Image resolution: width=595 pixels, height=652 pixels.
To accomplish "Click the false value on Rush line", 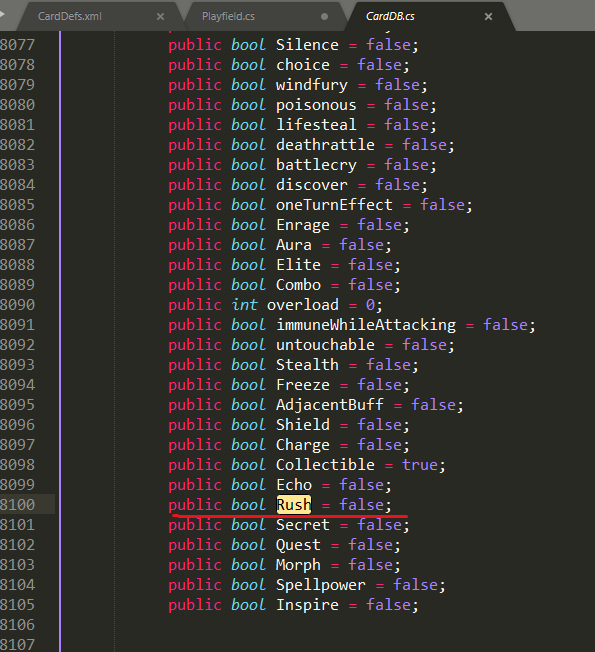I will 361,505.
